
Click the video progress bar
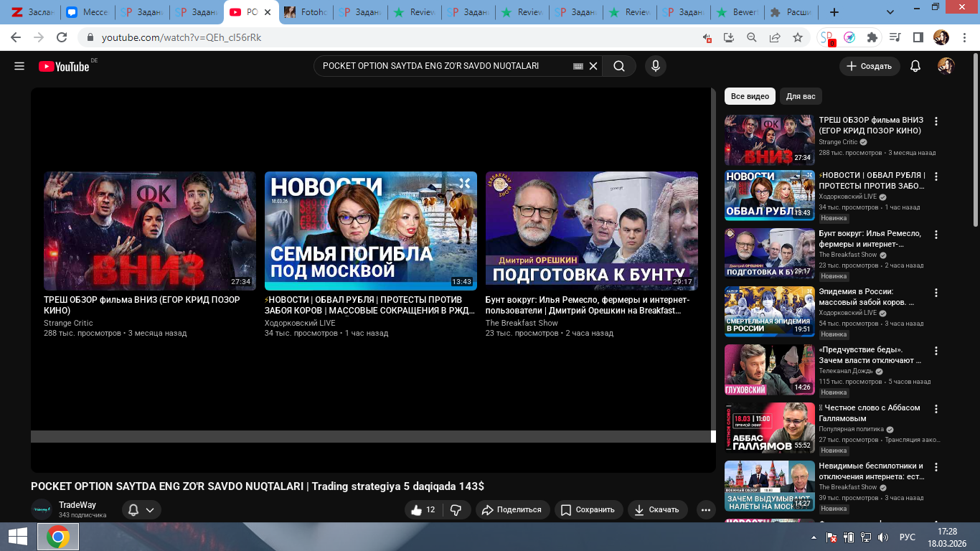click(x=370, y=436)
